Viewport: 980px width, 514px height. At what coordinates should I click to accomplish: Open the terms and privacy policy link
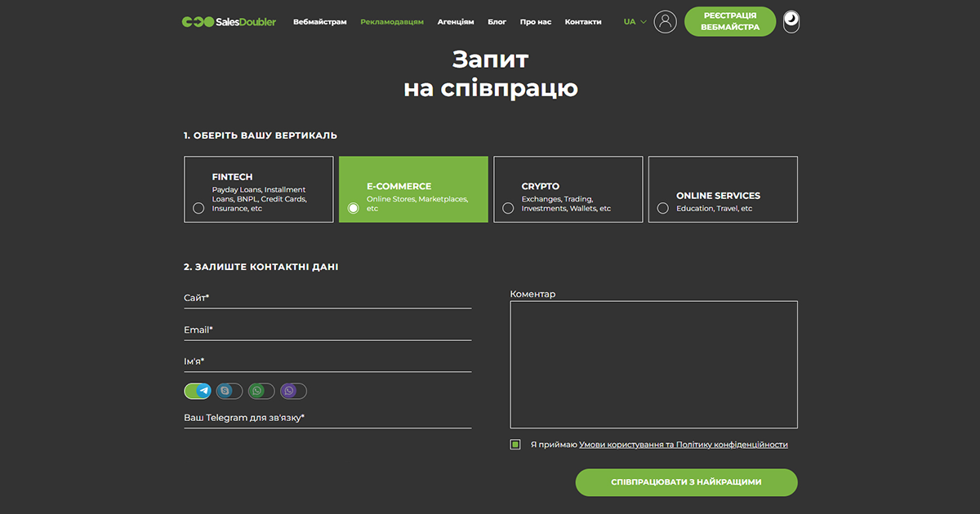tap(683, 445)
